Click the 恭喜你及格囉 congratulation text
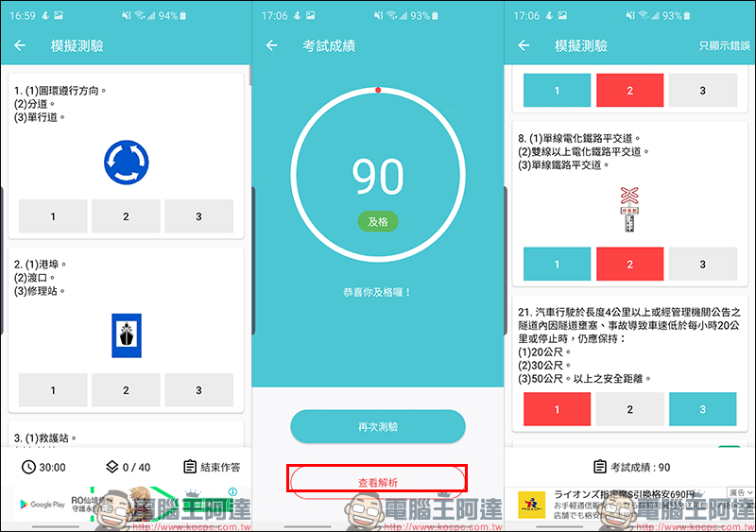This screenshot has height=532, width=756. (x=377, y=292)
